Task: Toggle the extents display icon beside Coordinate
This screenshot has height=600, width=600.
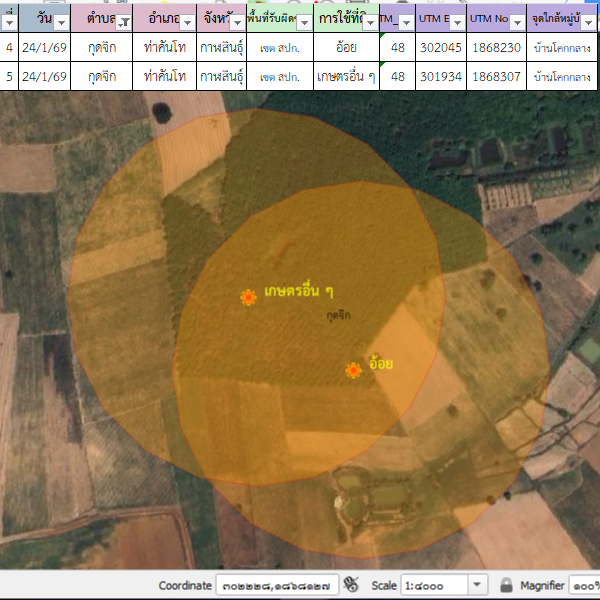Action: point(351,584)
